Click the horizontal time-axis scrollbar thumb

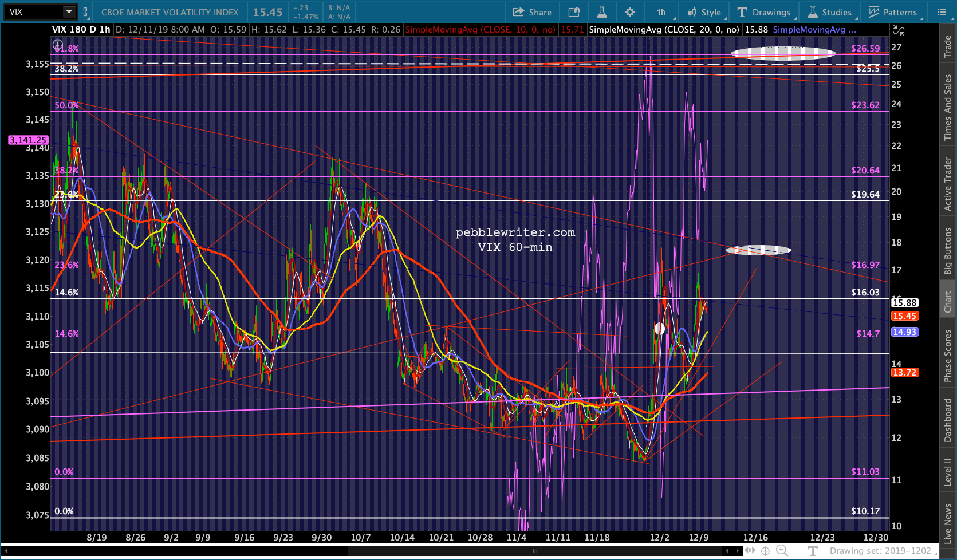(x=534, y=551)
